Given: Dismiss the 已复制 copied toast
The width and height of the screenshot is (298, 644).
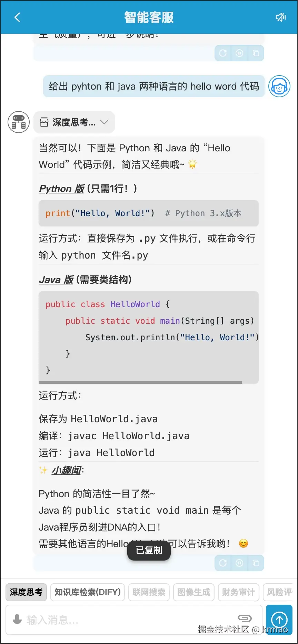Looking at the screenshot, I should (x=149, y=551).
